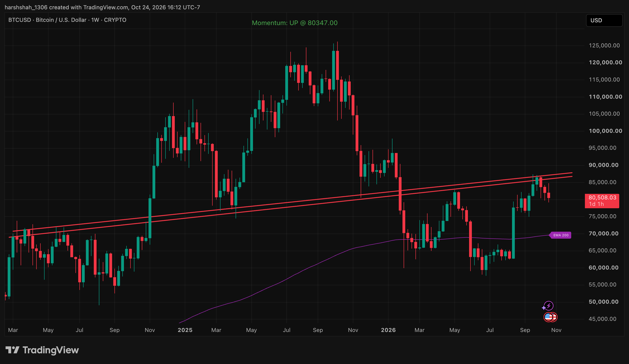The width and height of the screenshot is (629, 364).
Task: Click the 55,000.00 price axis label
Action: click(x=603, y=285)
